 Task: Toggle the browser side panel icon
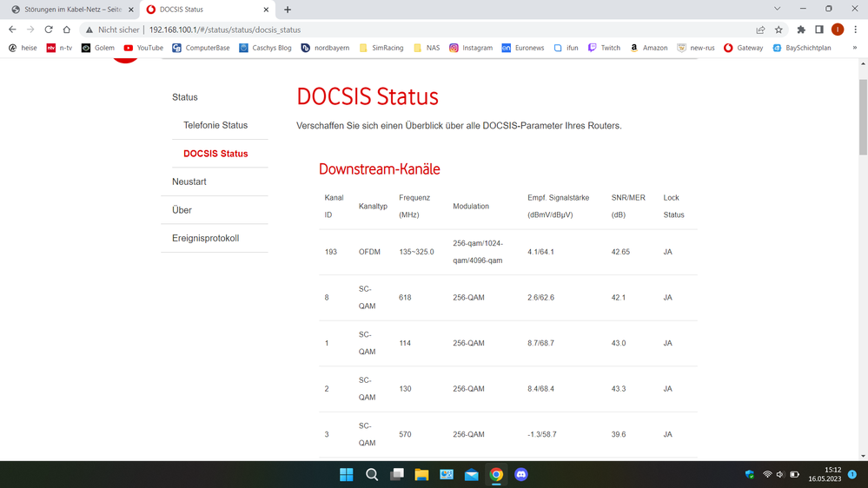(x=819, y=30)
